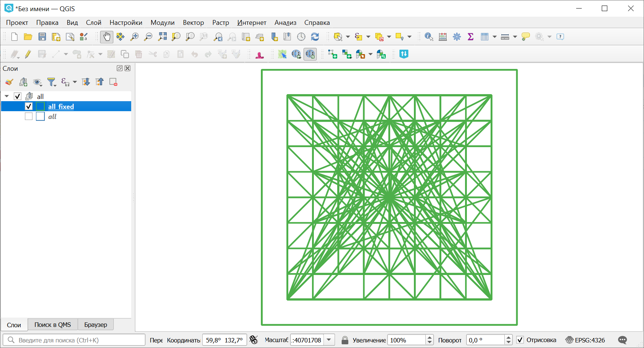
Task: Open the Поиск в QMS tab
Action: (53, 325)
